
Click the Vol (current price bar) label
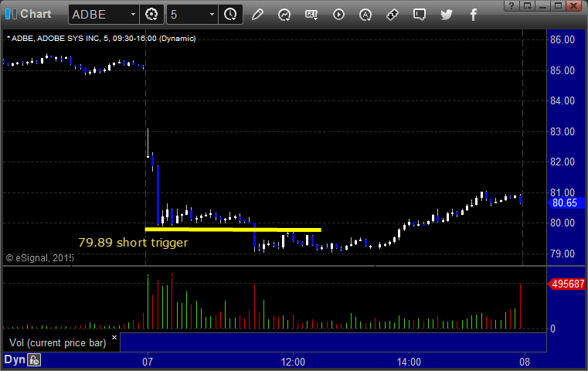click(x=58, y=343)
